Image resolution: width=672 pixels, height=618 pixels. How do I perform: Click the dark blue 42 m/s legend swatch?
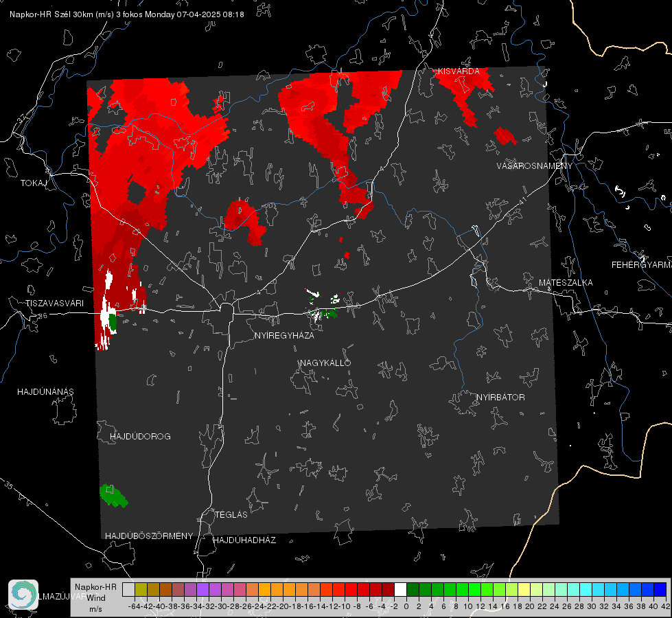[660, 590]
